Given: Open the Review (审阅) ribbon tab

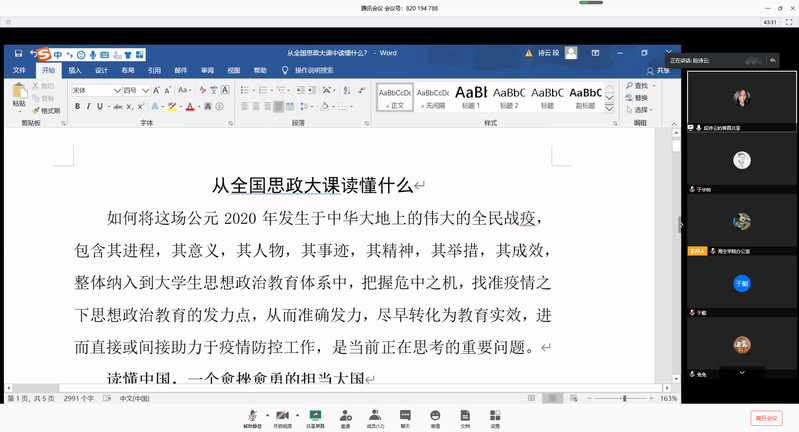Looking at the screenshot, I should pyautogui.click(x=207, y=71).
